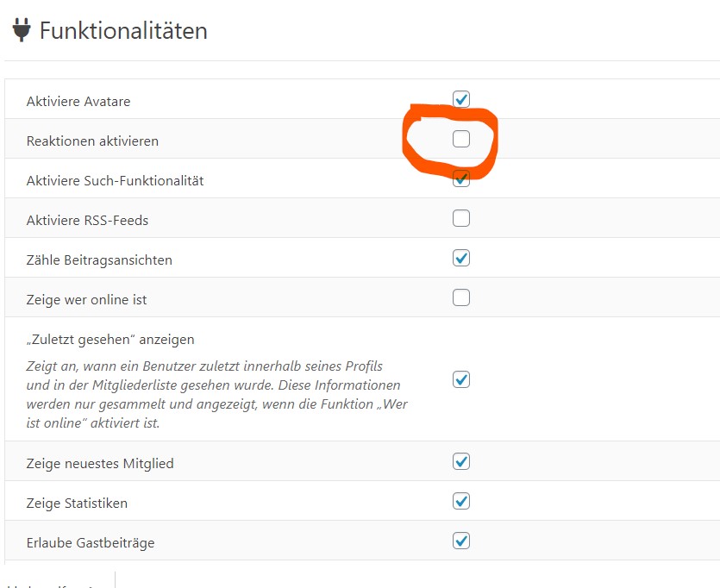The height and width of the screenshot is (588, 720).
Task: Click the Aktiviere Avatare label text
Action: (x=78, y=101)
